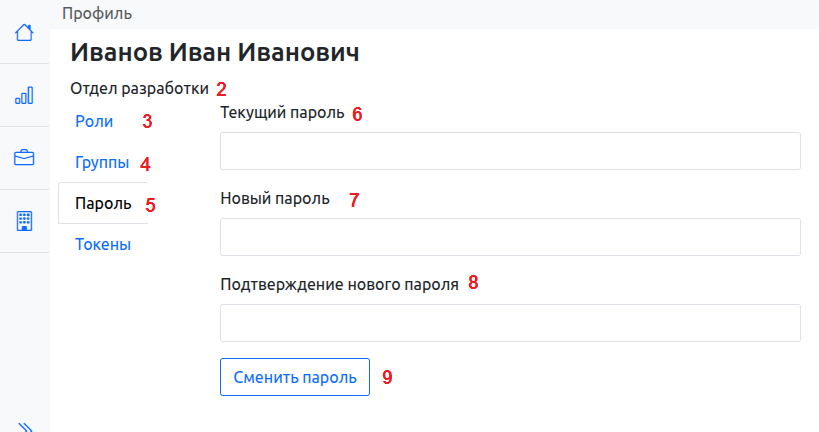The width and height of the screenshot is (819, 432).
Task: Open the building organization icon
Action: [24, 221]
